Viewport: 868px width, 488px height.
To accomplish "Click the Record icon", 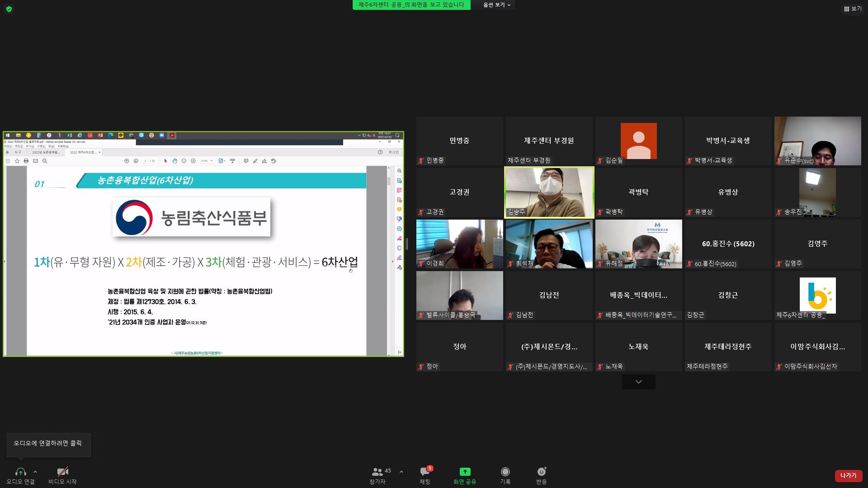I will tap(505, 472).
